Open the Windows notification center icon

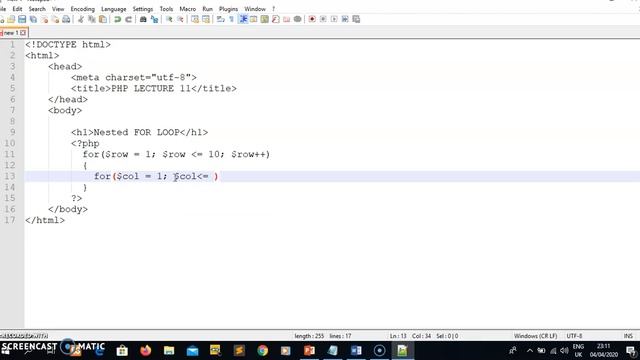point(631,350)
